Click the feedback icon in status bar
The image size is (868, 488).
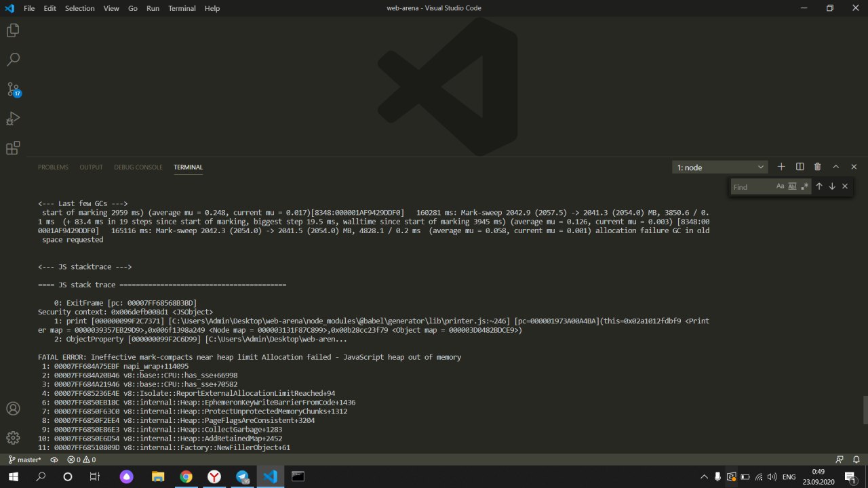(840, 460)
